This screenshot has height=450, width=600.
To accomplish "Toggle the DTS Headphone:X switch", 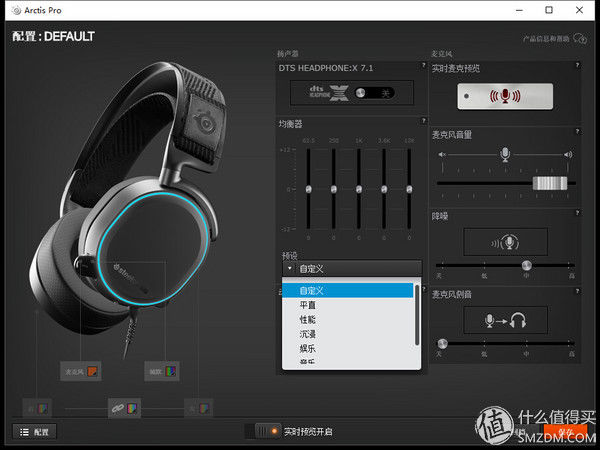I will 374,93.
